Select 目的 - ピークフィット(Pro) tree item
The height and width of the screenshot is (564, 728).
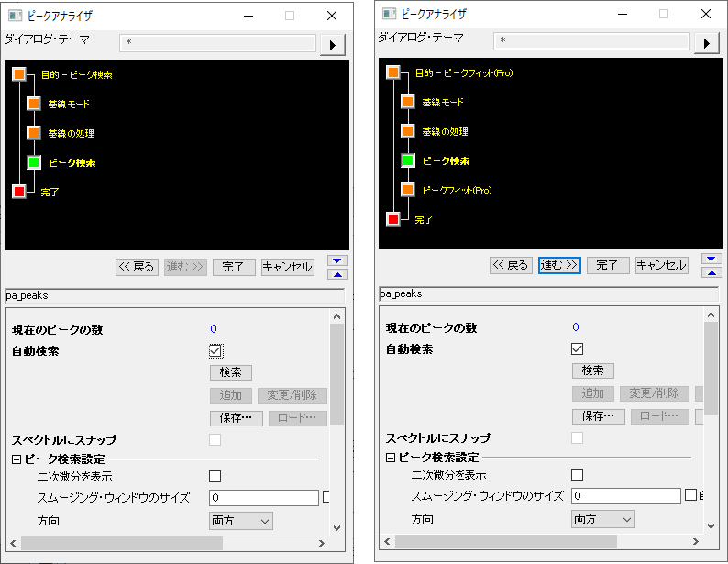[x=463, y=72]
